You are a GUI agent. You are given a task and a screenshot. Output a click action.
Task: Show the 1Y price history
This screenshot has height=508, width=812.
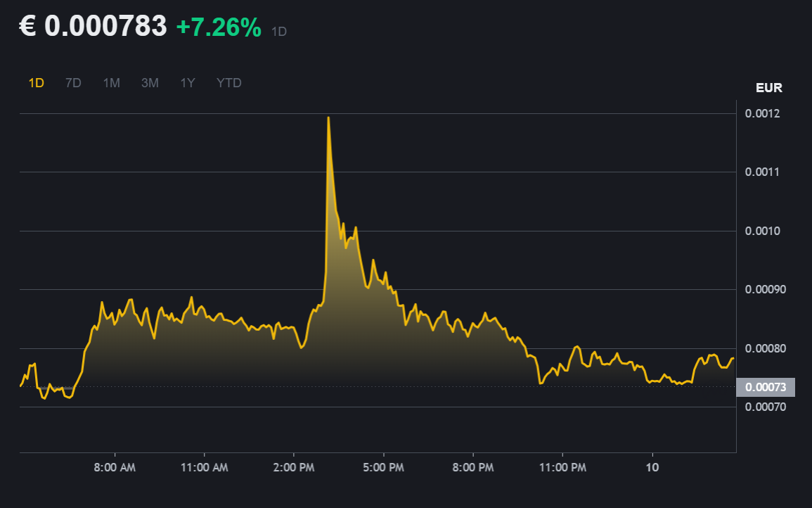[x=188, y=83]
